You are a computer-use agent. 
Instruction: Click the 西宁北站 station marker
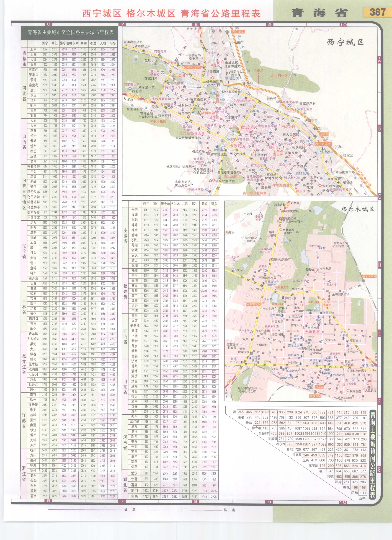click(x=238, y=31)
